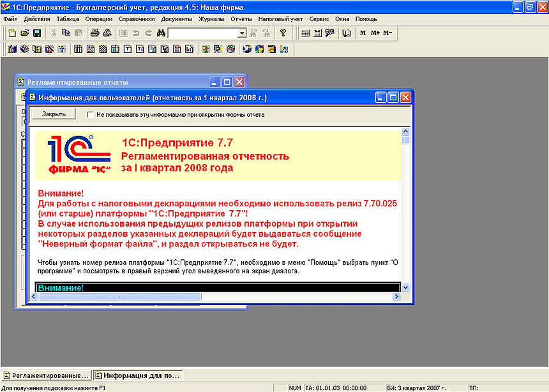Click the Закрыть button
Image resolution: width=549 pixels, height=392 pixels.
pyautogui.click(x=54, y=114)
